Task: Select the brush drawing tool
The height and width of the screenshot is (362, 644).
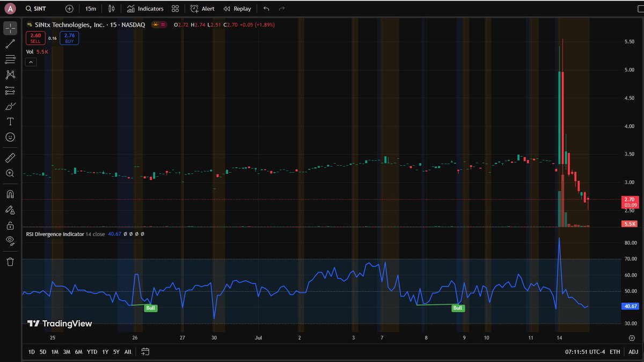Action: (x=10, y=106)
